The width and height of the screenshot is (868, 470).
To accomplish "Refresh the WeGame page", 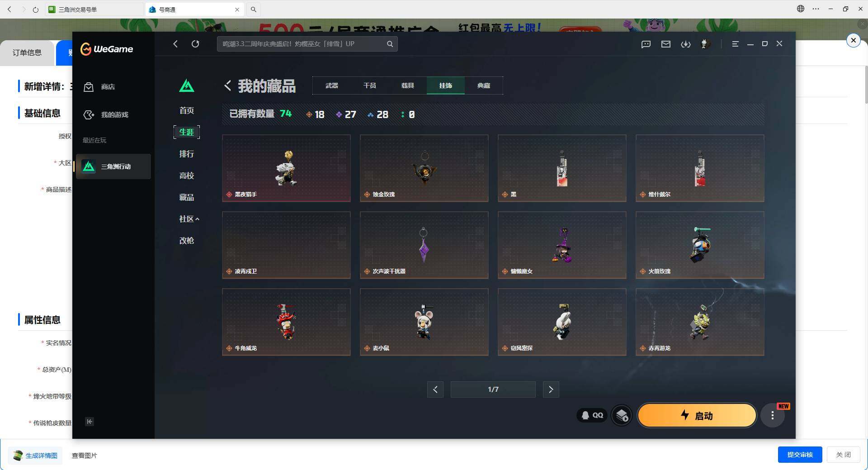I will pos(195,44).
